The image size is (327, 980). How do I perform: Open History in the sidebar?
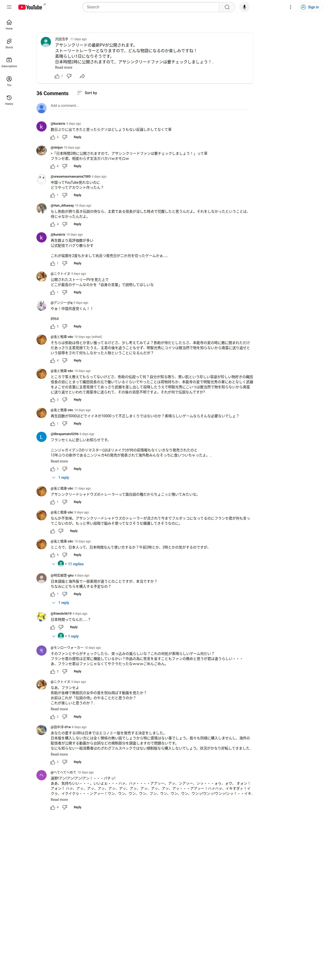pos(9,100)
